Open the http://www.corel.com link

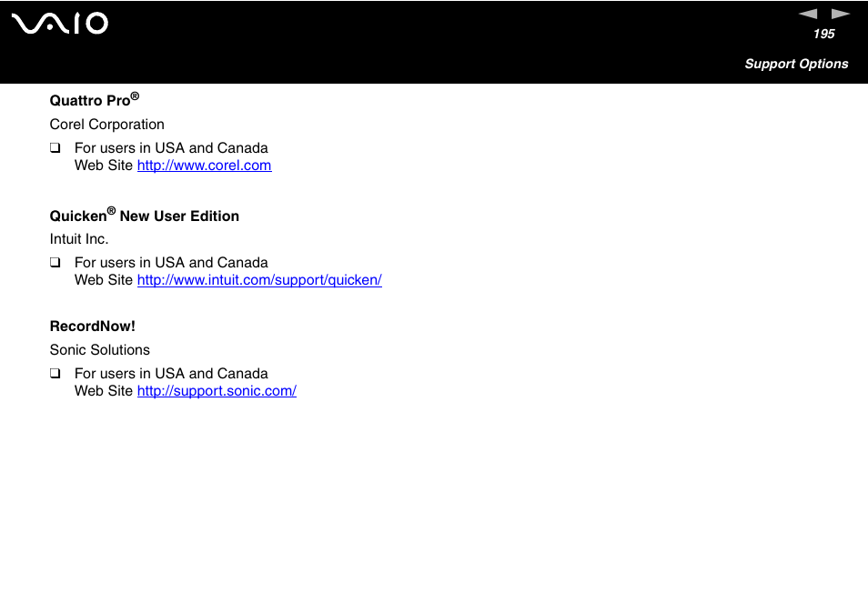[205, 166]
